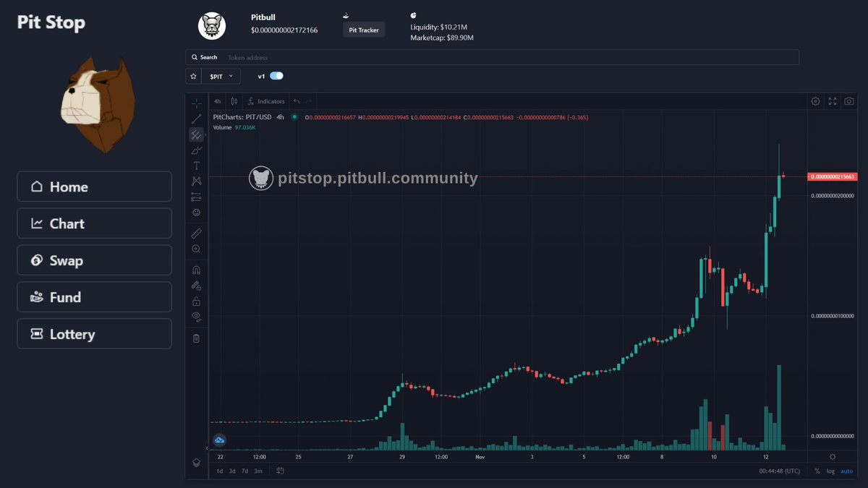Toggle magnet mode on chart
This screenshot has height=488, width=868.
coord(196,270)
